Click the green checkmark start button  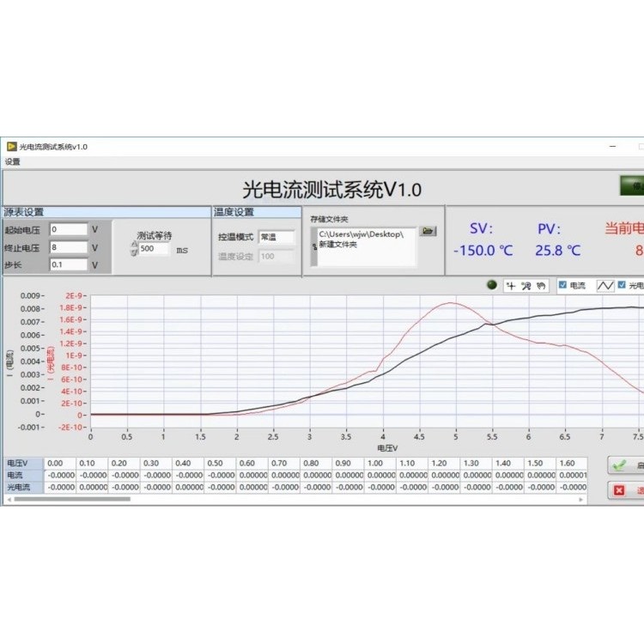[625, 465]
